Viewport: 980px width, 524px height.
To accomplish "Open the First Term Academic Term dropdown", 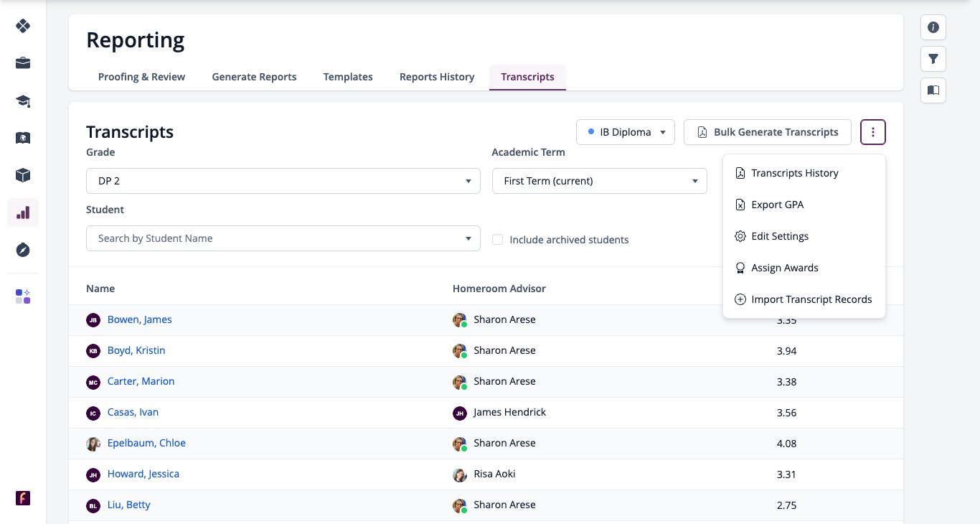I will [600, 181].
